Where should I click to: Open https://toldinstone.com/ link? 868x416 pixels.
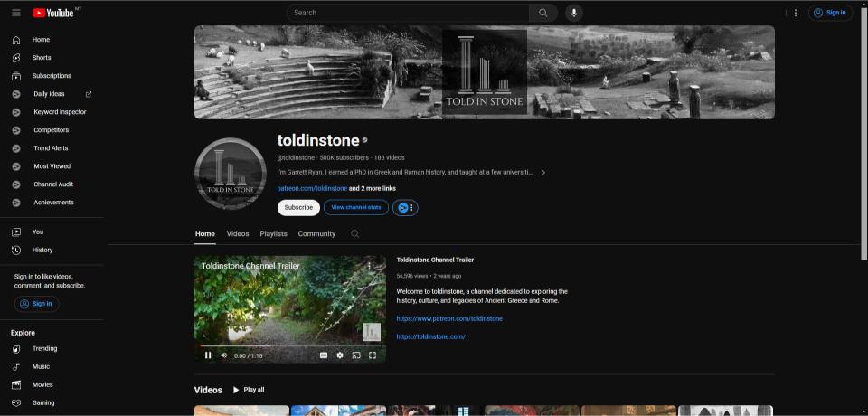click(430, 336)
